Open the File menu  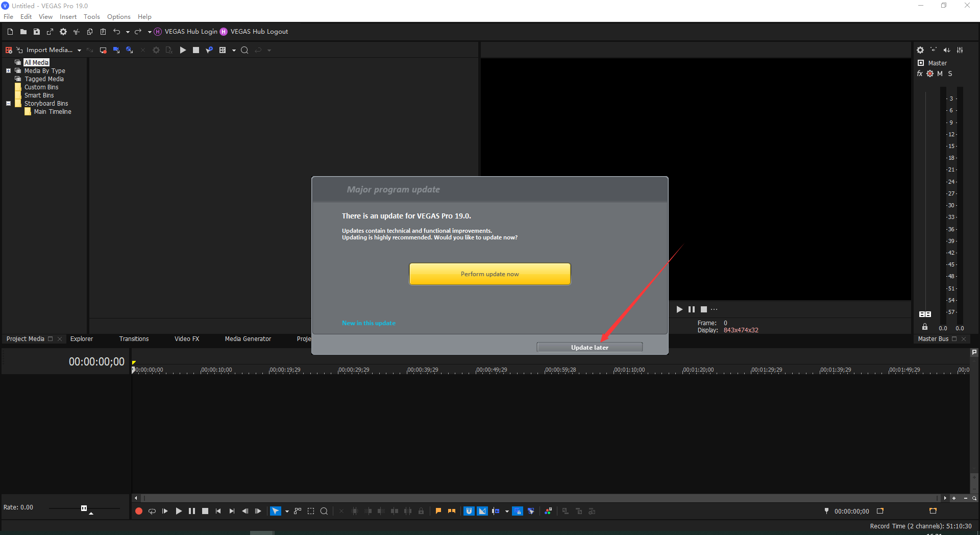tap(9, 17)
